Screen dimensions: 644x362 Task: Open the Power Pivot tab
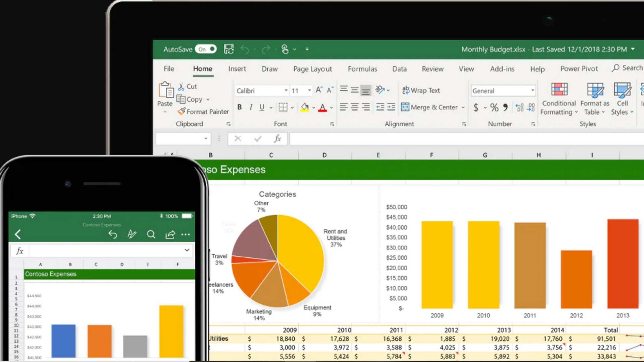[579, 69]
